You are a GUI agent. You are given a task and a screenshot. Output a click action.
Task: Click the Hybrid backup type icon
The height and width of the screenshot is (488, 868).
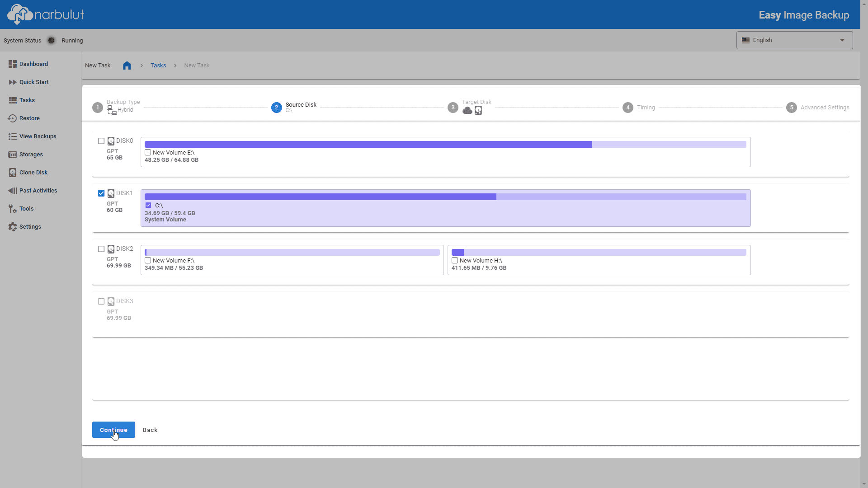click(x=112, y=110)
